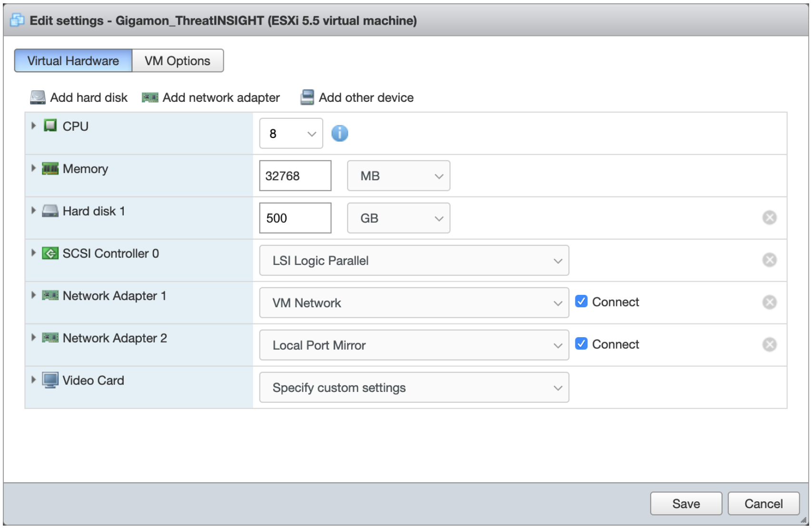The height and width of the screenshot is (528, 812).
Task: Click the Save button
Action: point(686,503)
